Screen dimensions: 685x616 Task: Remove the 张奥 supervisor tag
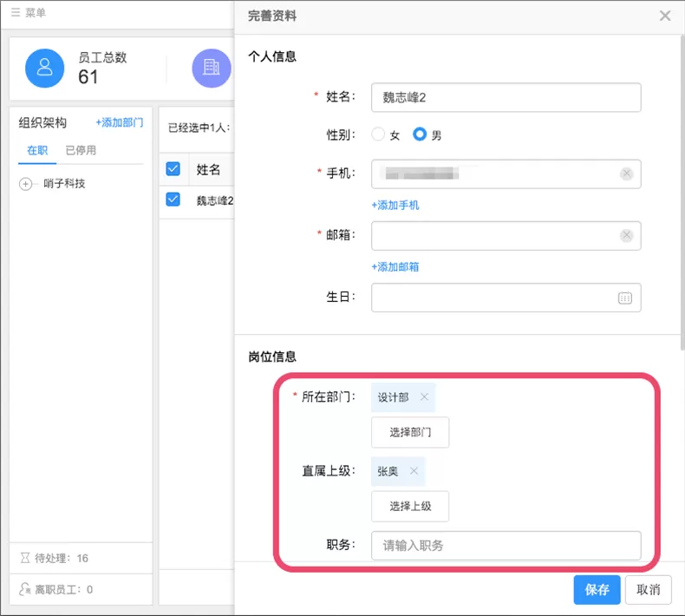point(414,471)
